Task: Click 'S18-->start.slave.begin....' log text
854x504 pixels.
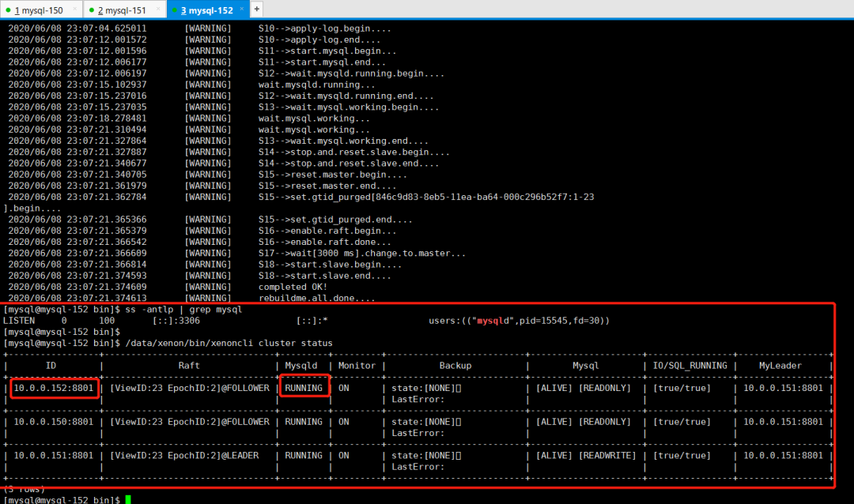Action: tap(330, 265)
